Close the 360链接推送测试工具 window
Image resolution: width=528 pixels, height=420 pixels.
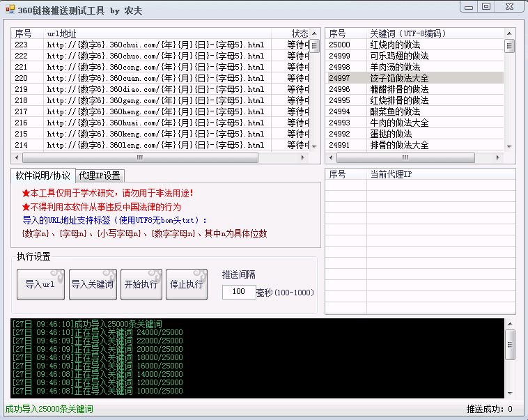pyautogui.click(x=509, y=6)
